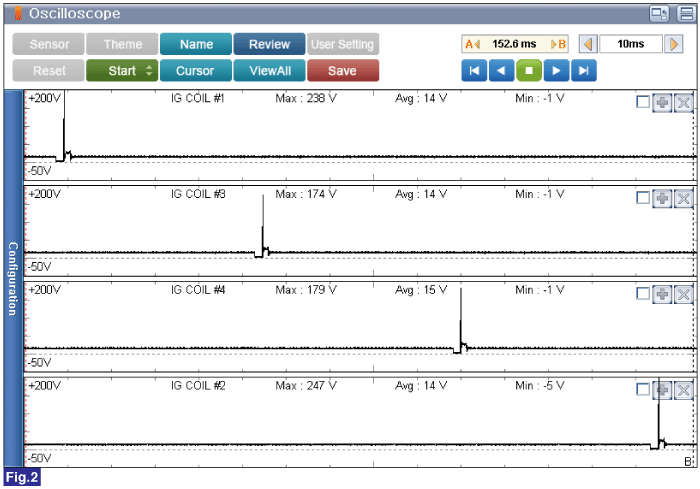Select the IG COIL #2 channel label

(x=198, y=385)
